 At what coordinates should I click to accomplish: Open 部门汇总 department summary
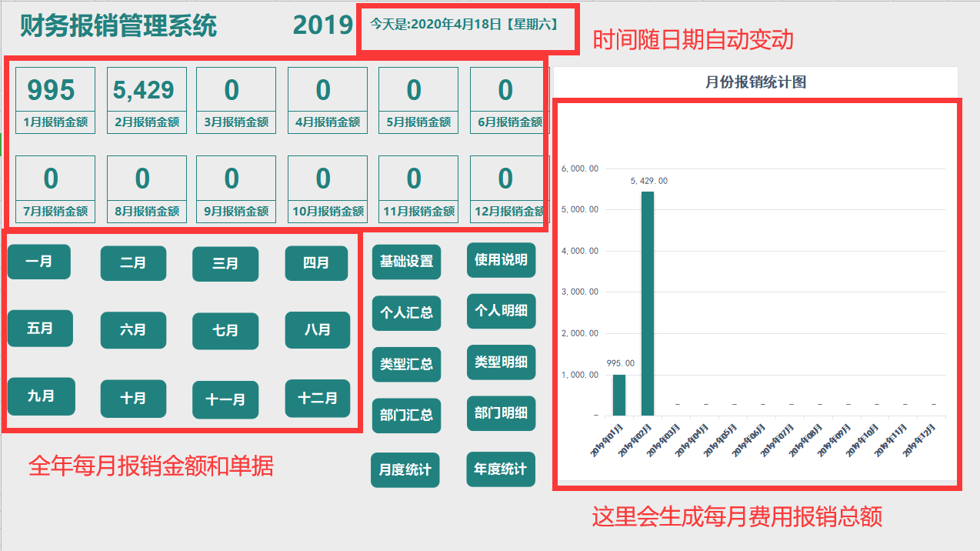pos(406,415)
